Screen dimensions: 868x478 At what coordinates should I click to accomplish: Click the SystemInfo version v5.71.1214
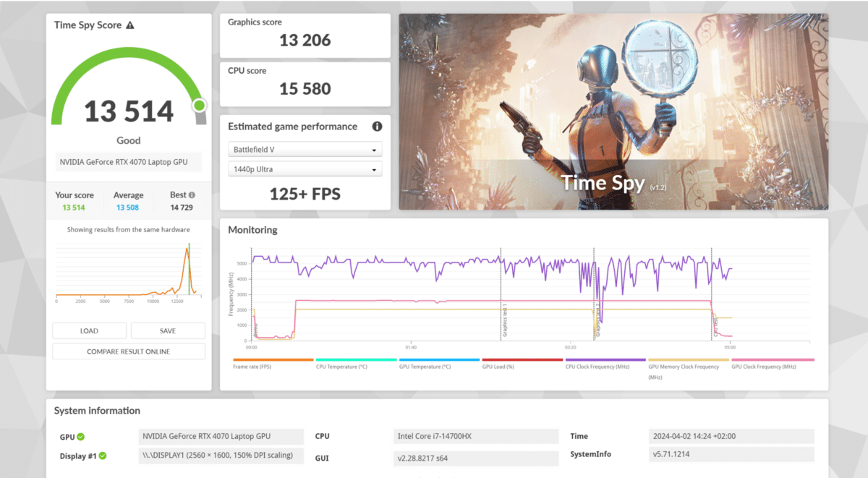coord(731,454)
